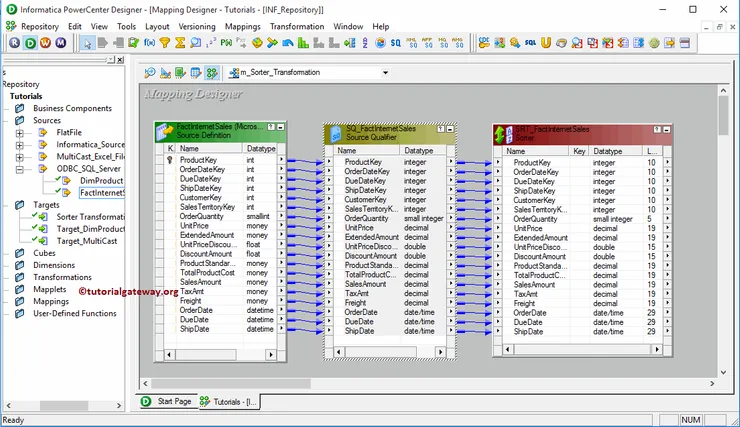Click the Sorter box right scroll arrow
The width and height of the screenshot is (740, 427).
657,350
